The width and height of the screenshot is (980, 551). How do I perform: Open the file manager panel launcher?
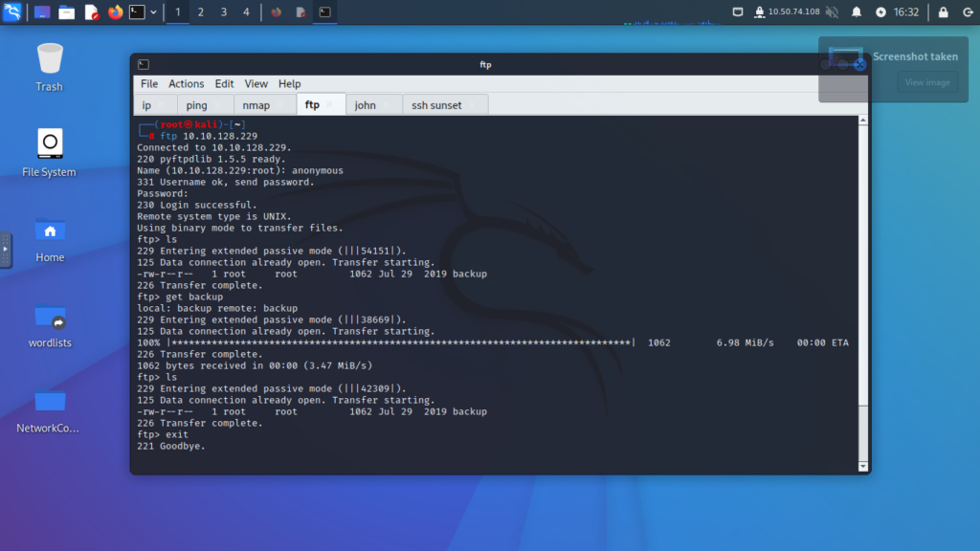tap(66, 12)
